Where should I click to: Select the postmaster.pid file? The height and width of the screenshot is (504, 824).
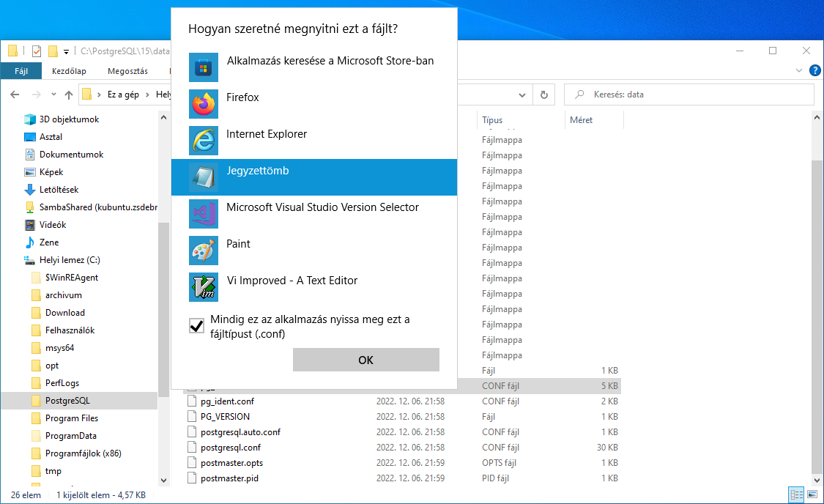point(229,478)
